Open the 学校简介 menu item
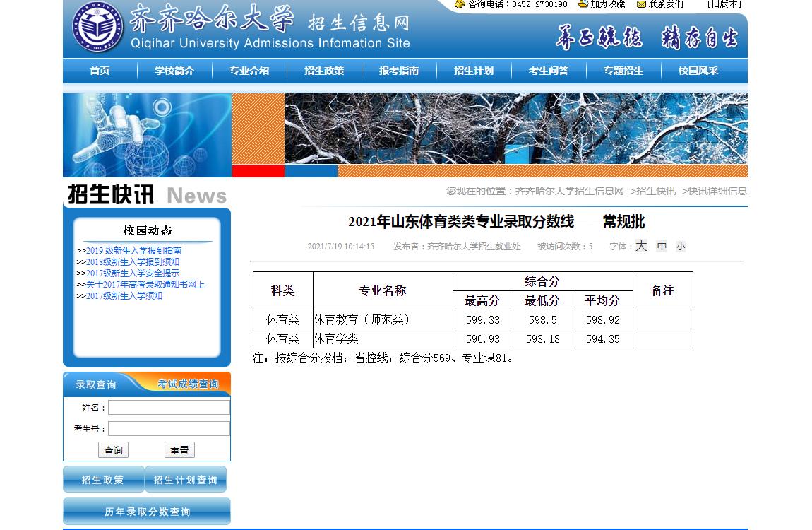 (x=174, y=71)
